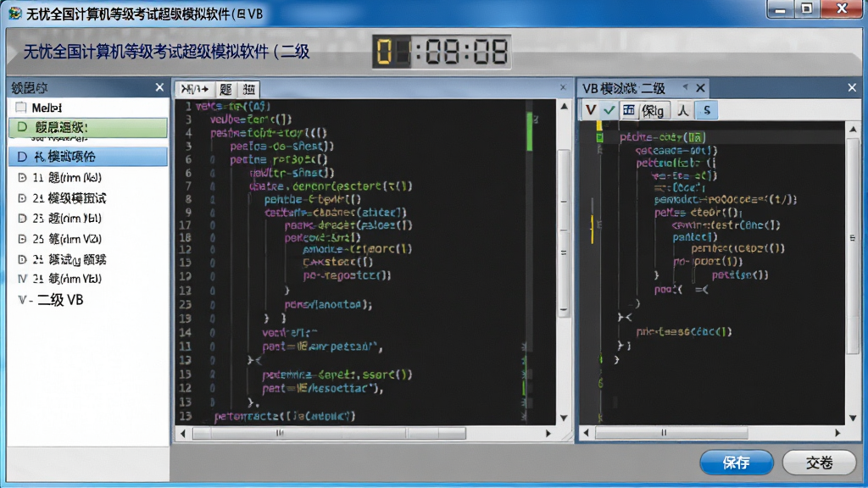The image size is (868, 488).
Task: Click the pin icon on VB panel tab
Action: 685,87
